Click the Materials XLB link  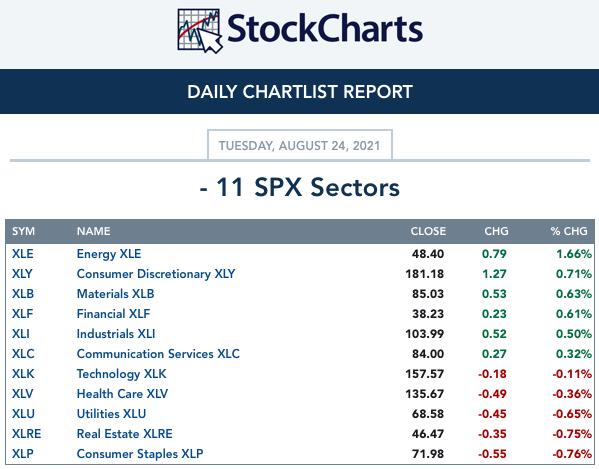click(x=115, y=294)
